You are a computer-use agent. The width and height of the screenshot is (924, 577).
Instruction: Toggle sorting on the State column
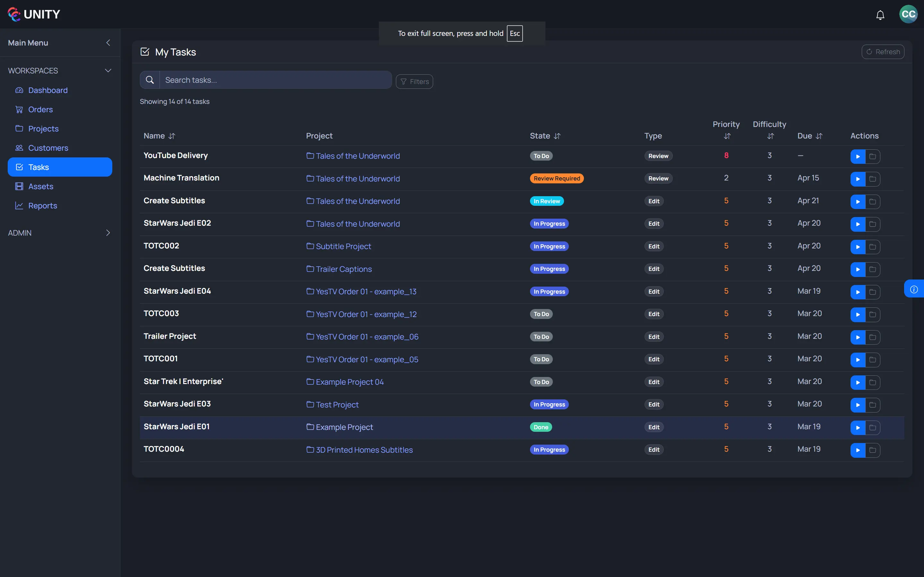pos(557,136)
